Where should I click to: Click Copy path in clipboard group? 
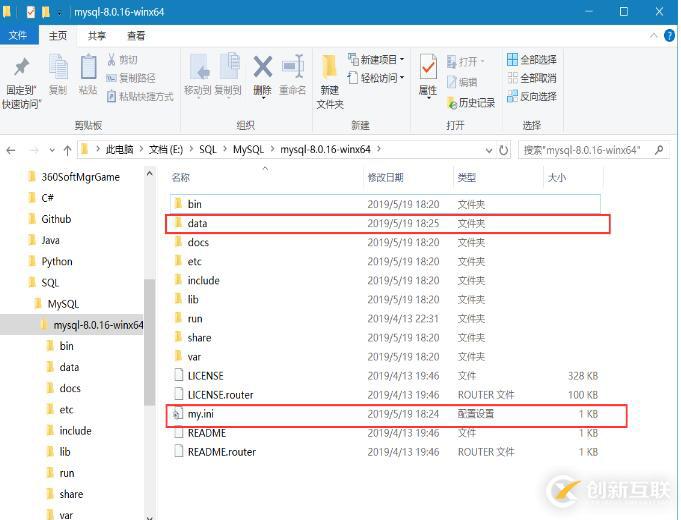[131, 78]
